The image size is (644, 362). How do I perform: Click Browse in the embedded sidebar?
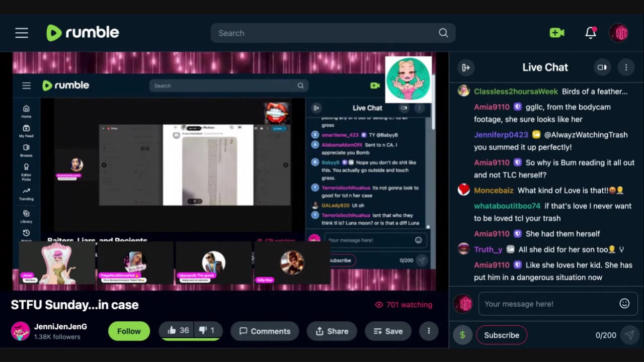click(x=26, y=150)
